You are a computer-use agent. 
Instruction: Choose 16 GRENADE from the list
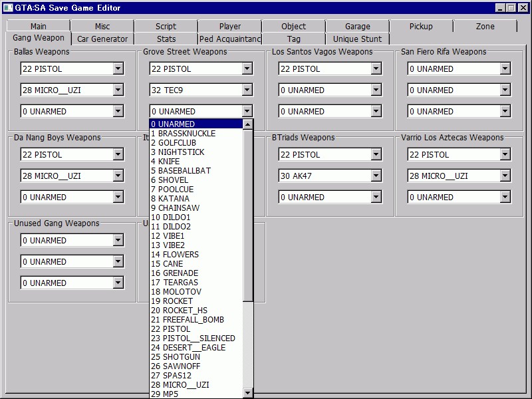196,273
